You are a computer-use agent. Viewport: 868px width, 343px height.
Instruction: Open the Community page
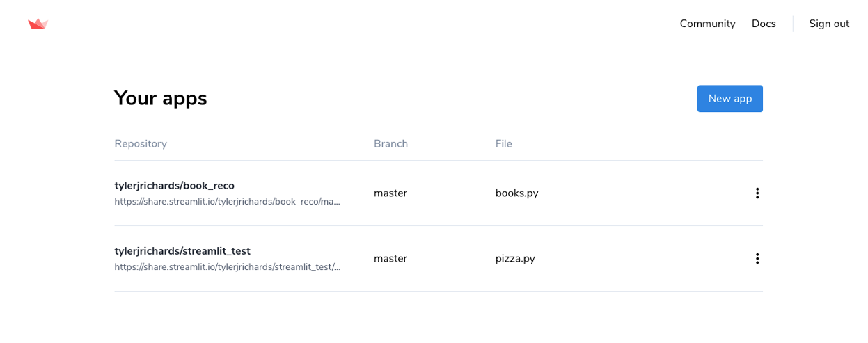(x=707, y=24)
